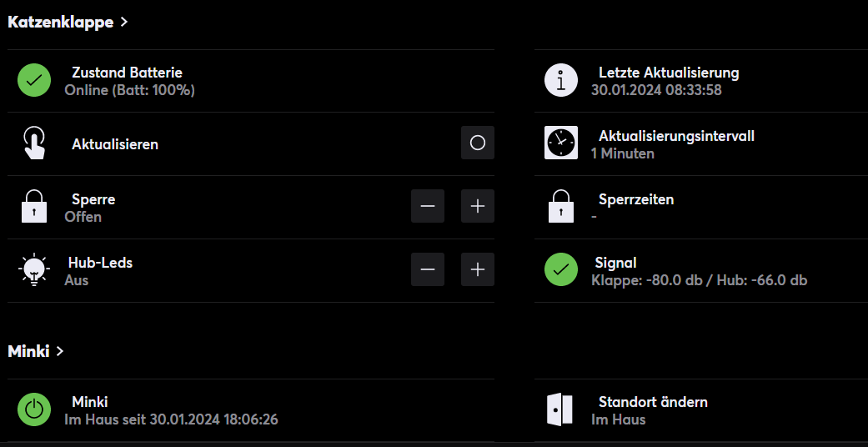Decrease Hub-Leds level with minus button
The width and height of the screenshot is (868, 447).
(x=428, y=269)
